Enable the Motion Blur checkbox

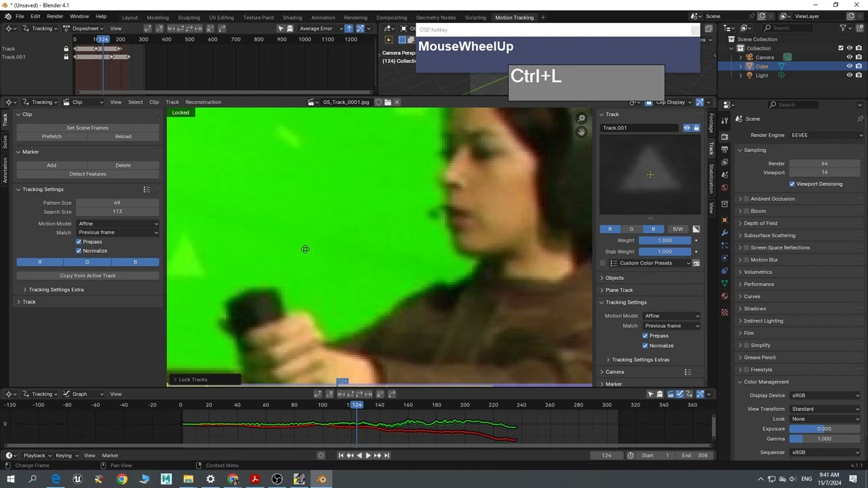[747, 260]
